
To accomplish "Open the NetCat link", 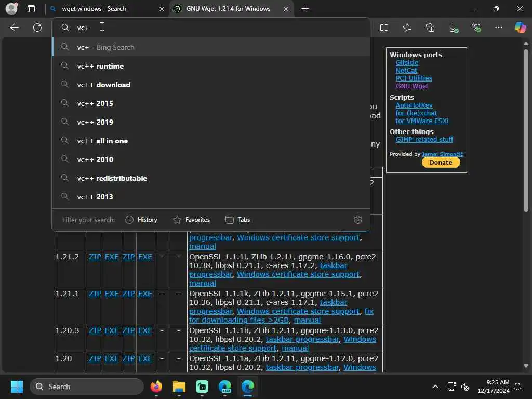I will pyautogui.click(x=406, y=70).
